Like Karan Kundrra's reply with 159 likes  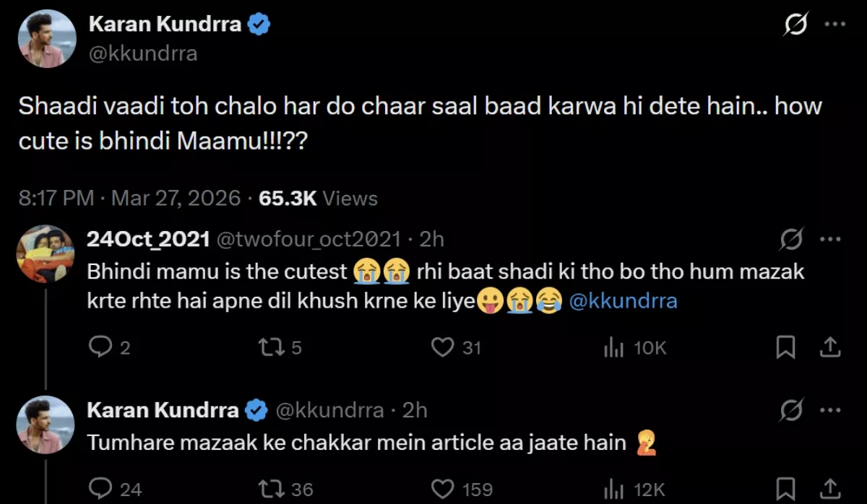point(442,490)
